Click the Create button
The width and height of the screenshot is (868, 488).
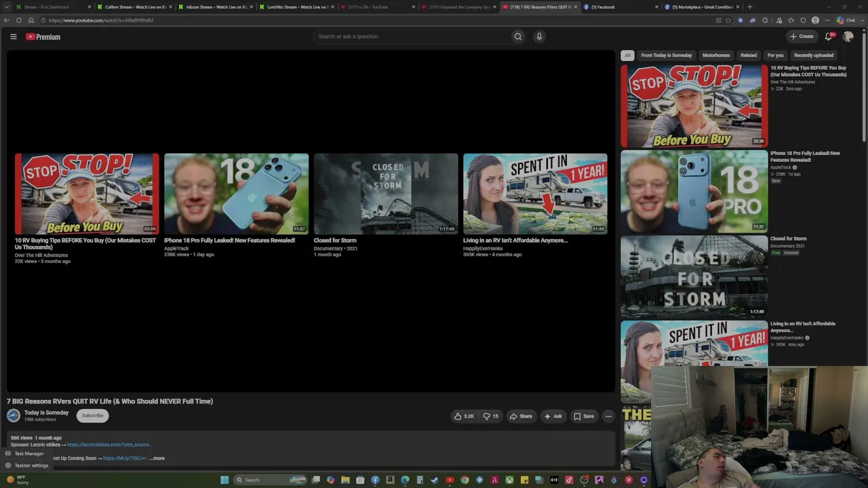click(802, 37)
